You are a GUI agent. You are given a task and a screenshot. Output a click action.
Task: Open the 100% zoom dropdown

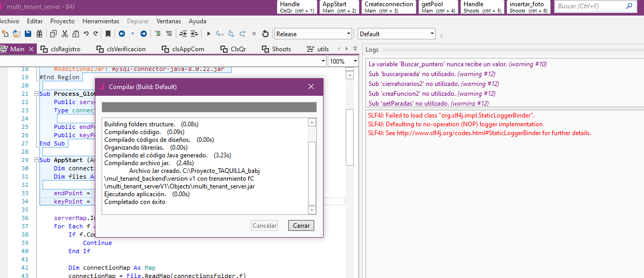click(343, 61)
